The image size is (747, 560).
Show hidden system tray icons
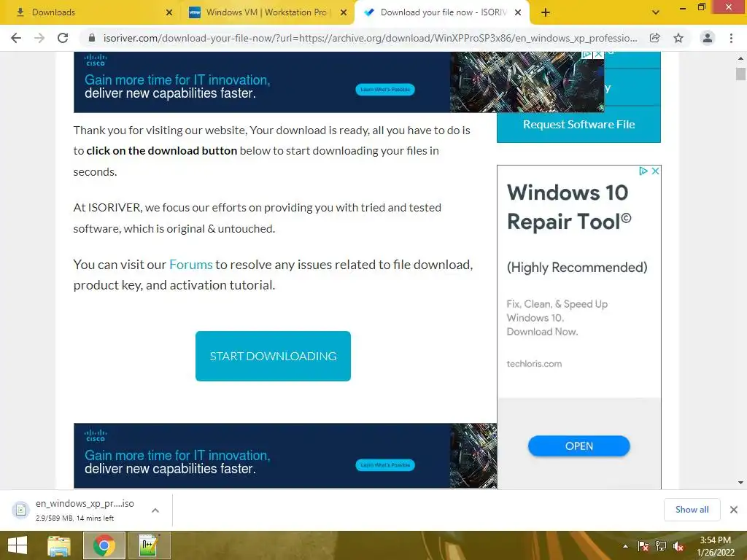pos(625,546)
